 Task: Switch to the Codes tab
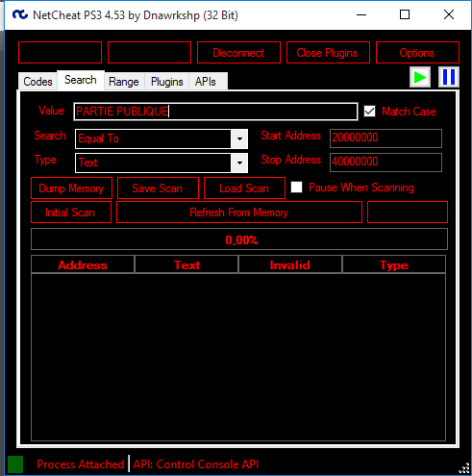point(37,82)
